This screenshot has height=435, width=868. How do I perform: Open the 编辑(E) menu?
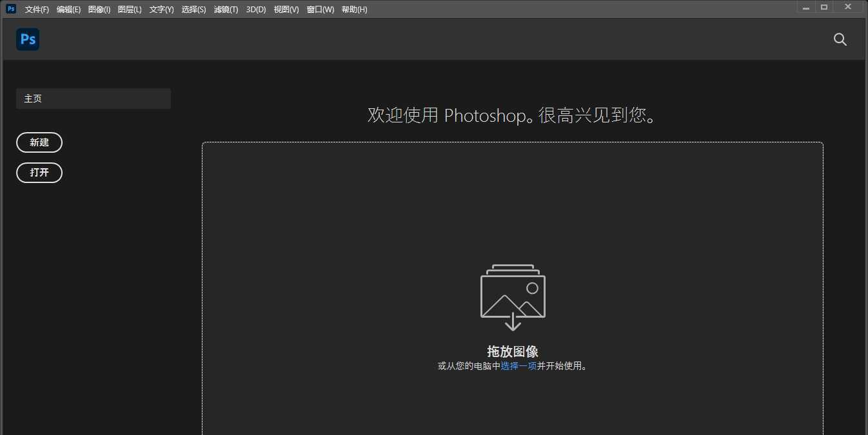click(68, 9)
